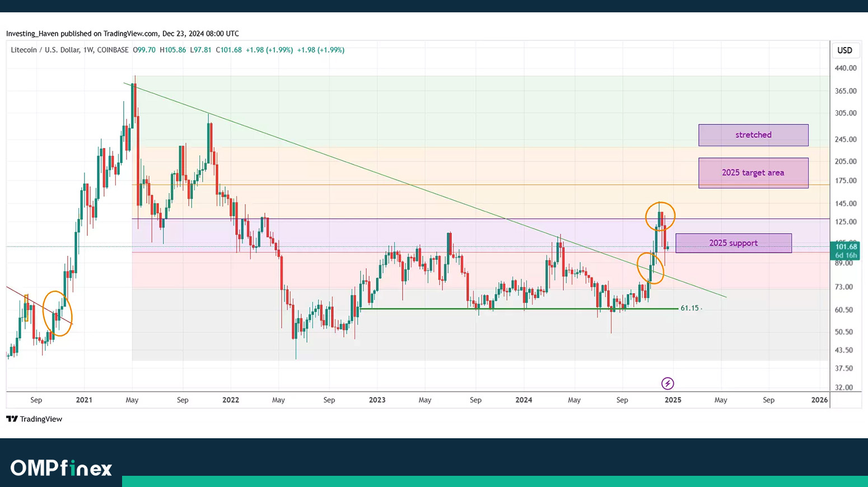Select the 2023 label on time axis
Viewport: 868px width, 487px height.
click(x=377, y=400)
